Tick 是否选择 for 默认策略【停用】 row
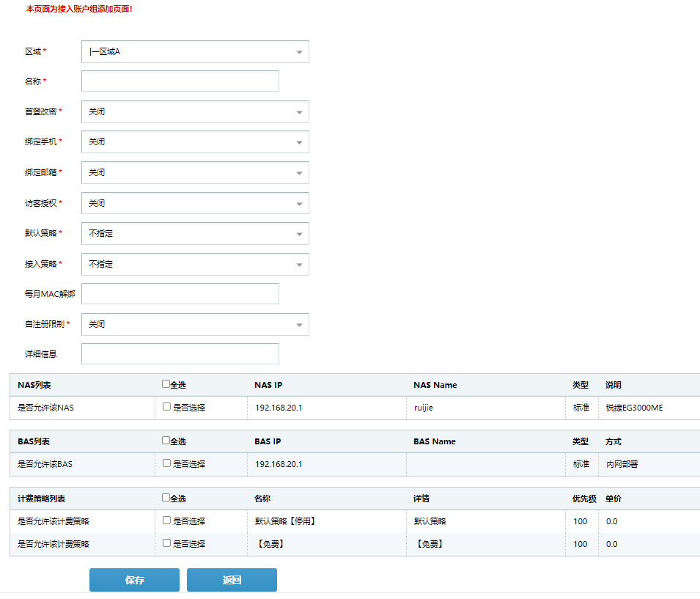The width and height of the screenshot is (700, 599). [166, 521]
